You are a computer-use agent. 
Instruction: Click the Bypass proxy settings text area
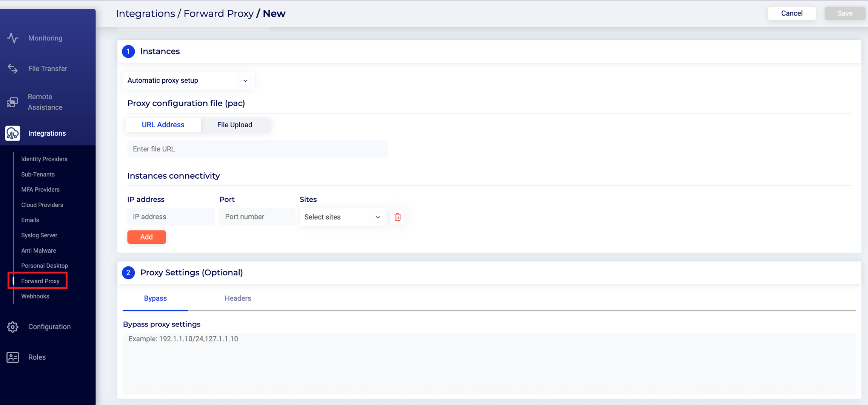[x=489, y=363]
